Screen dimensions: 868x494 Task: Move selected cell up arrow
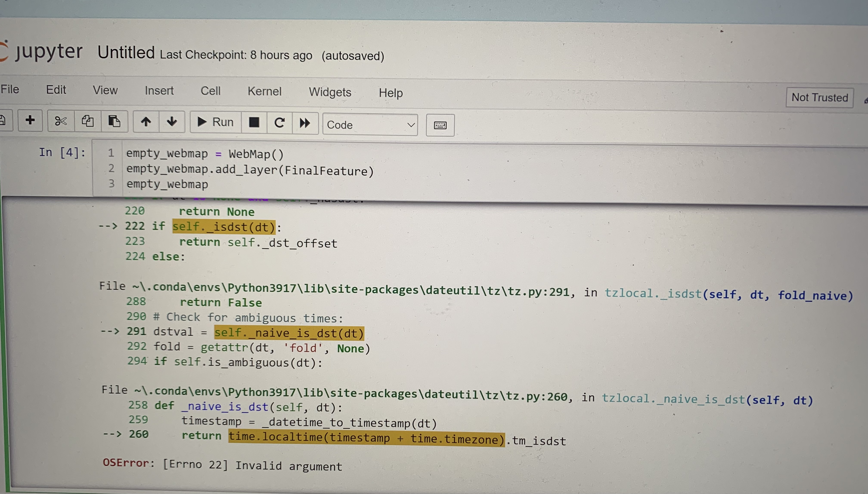146,122
